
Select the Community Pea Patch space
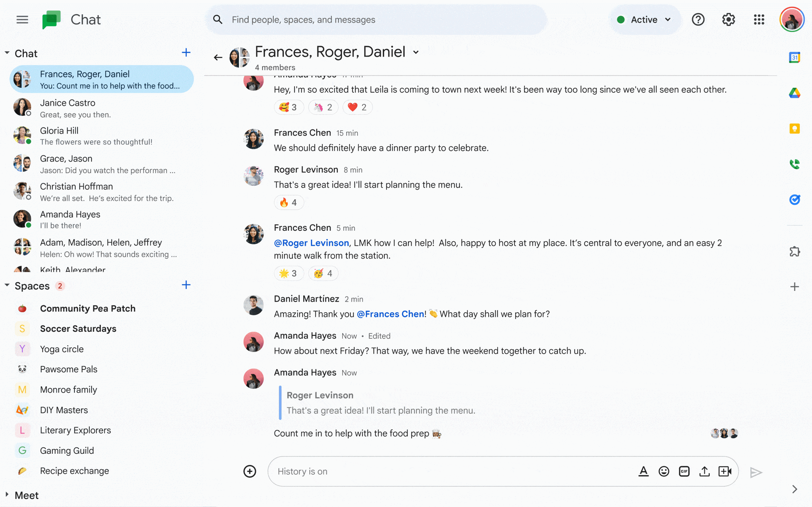(x=88, y=308)
